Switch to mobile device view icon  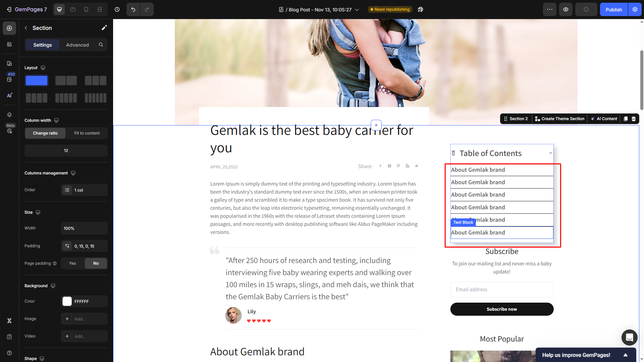pos(86,9)
